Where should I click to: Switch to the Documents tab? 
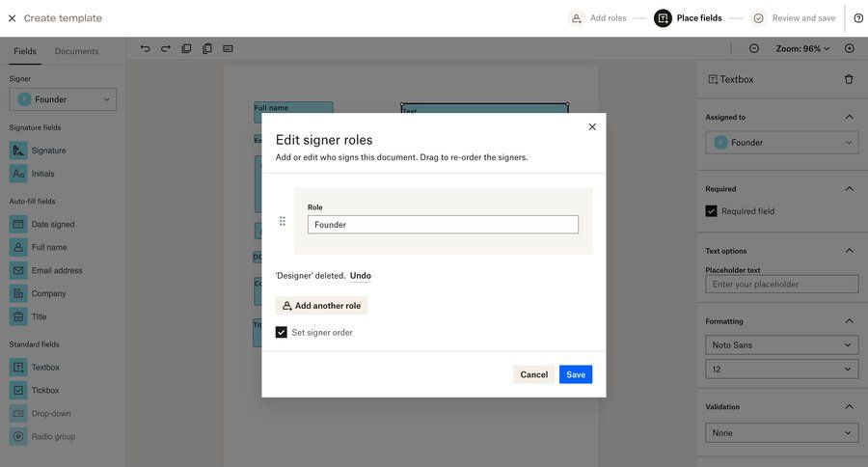point(76,51)
